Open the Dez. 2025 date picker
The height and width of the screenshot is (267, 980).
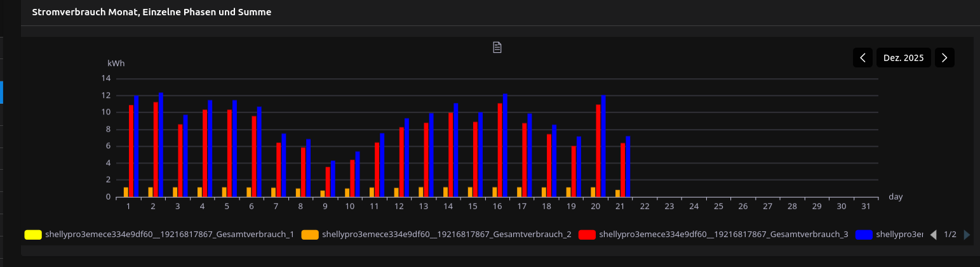click(903, 58)
